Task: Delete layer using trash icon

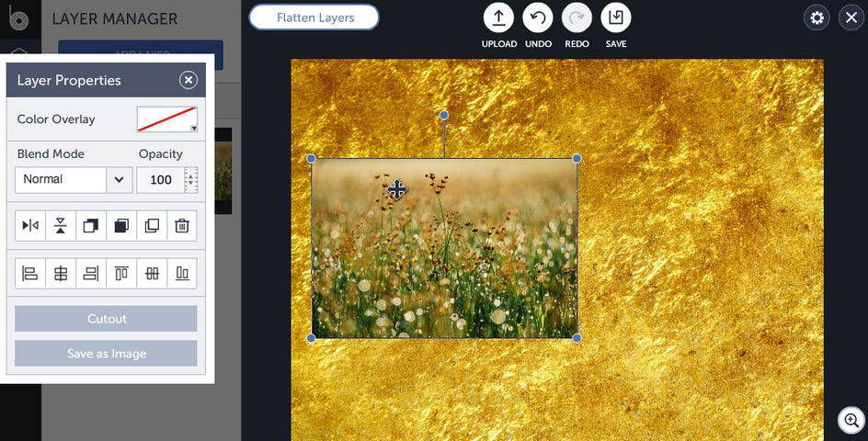Action: coord(182,225)
